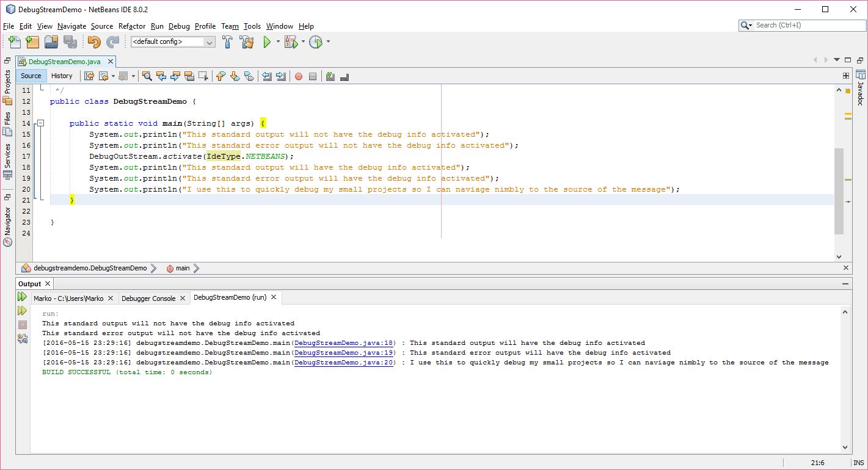Undo the last edit with the toolbar icon
This screenshot has height=470, width=868.
(94, 42)
